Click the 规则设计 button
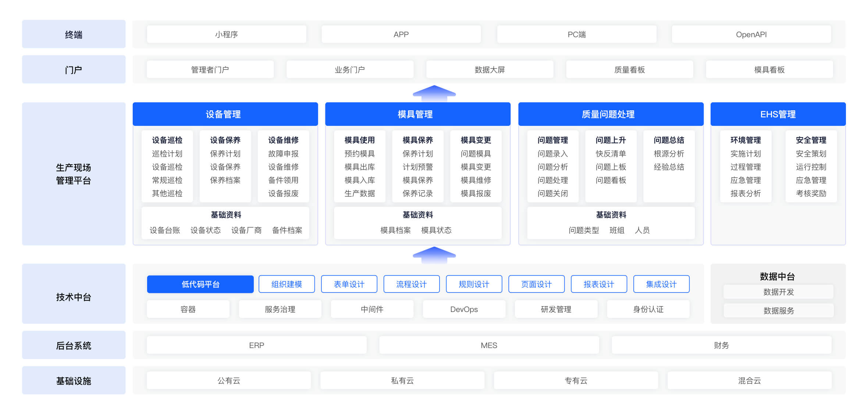This screenshot has height=415, width=868. tap(474, 284)
